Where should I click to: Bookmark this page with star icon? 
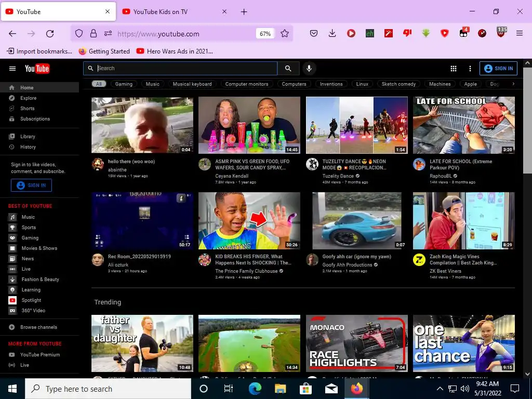coord(285,34)
